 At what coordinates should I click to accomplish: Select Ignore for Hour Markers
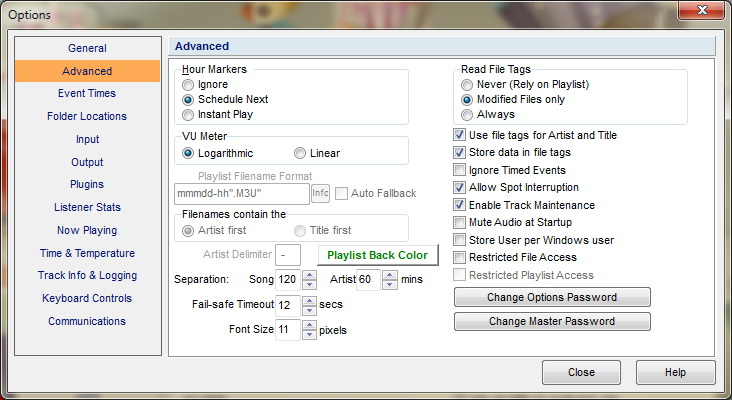[188, 85]
